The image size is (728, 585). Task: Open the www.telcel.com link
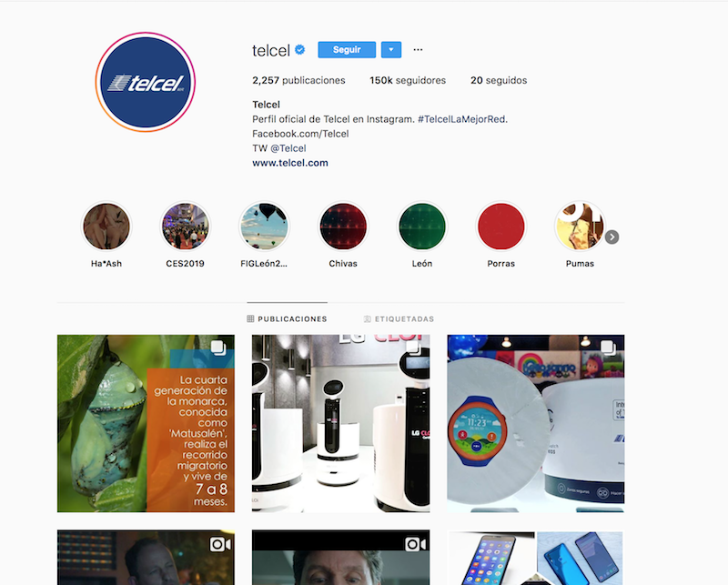coord(290,163)
